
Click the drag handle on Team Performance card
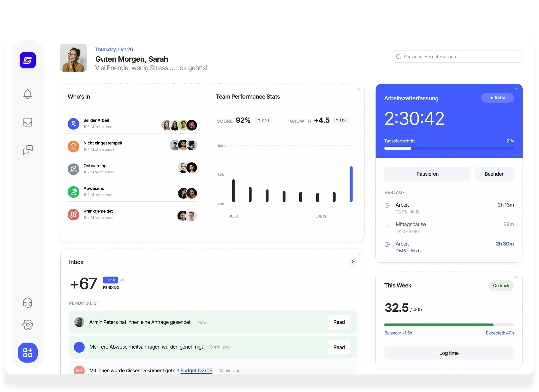(x=358, y=89)
